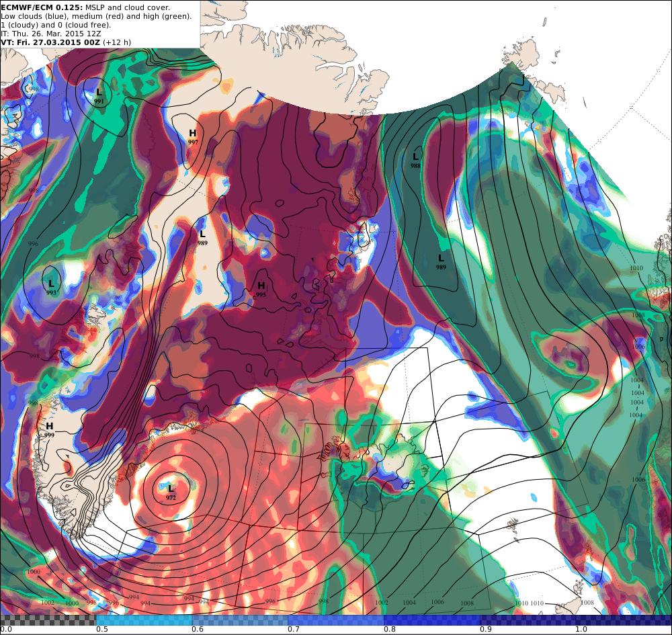Click the valid time 'VT: Fri. 27.03.2015 00Z (+12 h)'
Image resolution: width=672 pixels, height=635 pixels.
pos(66,42)
